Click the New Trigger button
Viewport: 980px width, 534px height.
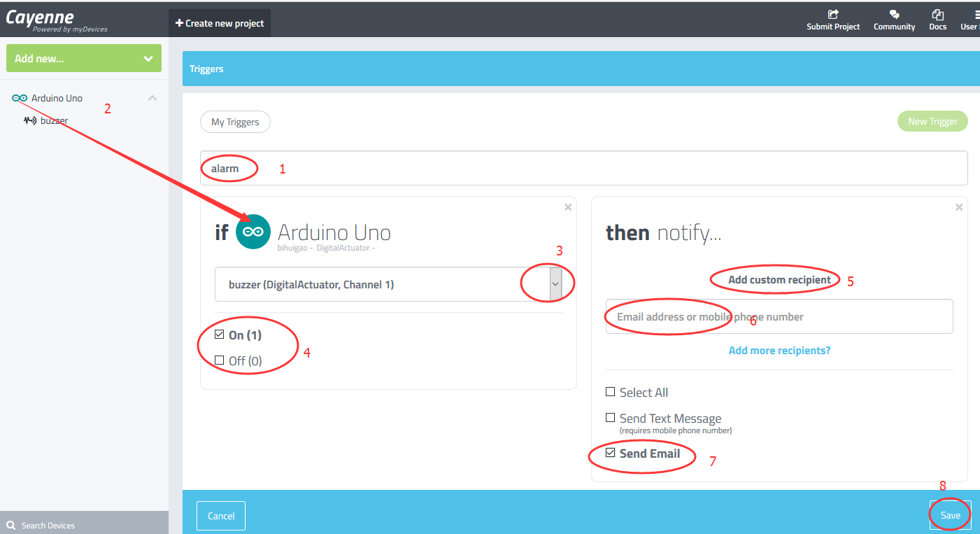pos(932,121)
